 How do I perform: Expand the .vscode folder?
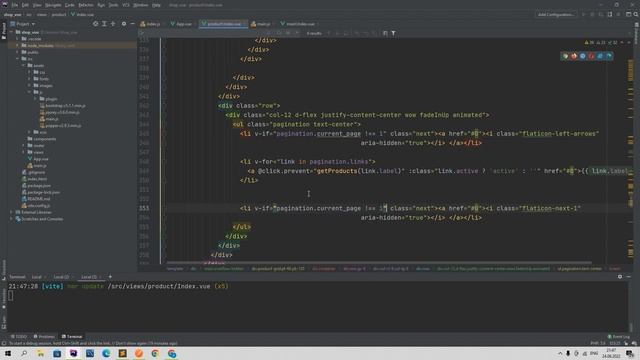(18, 39)
